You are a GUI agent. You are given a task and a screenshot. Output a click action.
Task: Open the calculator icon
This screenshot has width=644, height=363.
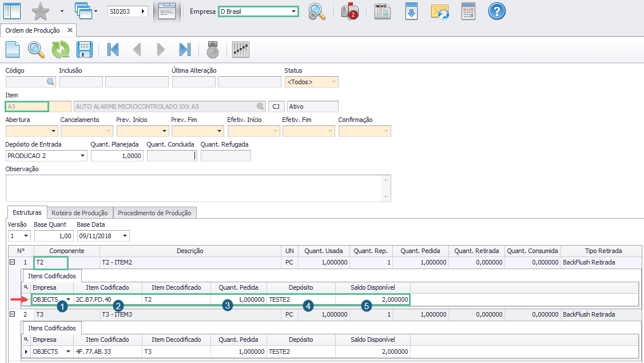click(x=468, y=11)
